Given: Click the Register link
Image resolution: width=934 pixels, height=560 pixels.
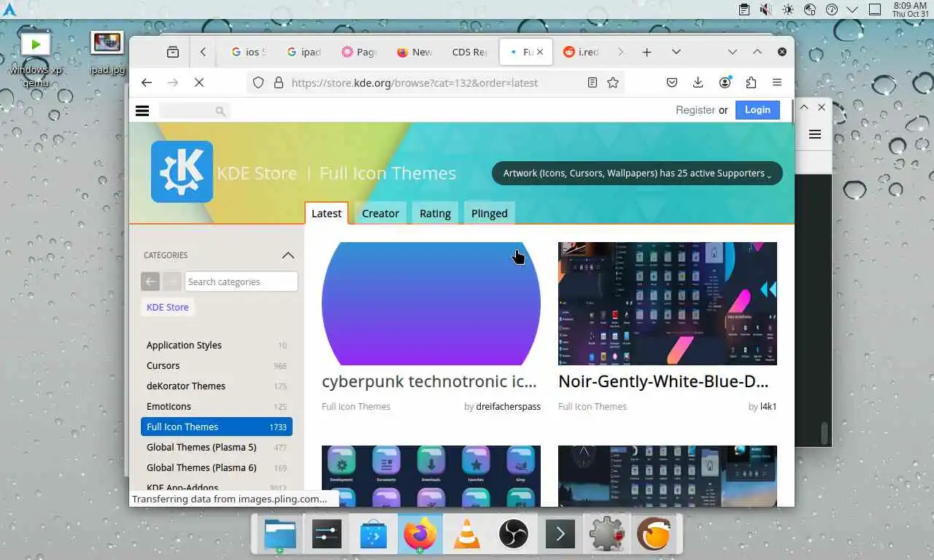Looking at the screenshot, I should point(695,109).
